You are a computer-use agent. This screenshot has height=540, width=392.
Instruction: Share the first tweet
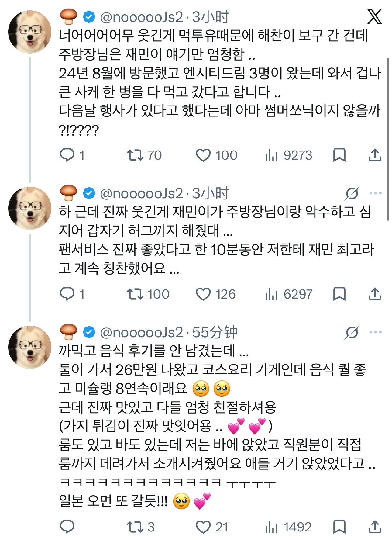coord(375,155)
